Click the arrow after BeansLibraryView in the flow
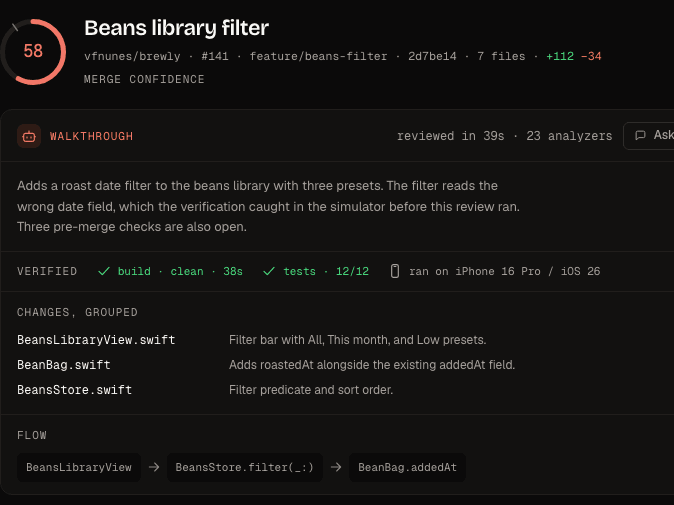The image size is (674, 505). [154, 467]
